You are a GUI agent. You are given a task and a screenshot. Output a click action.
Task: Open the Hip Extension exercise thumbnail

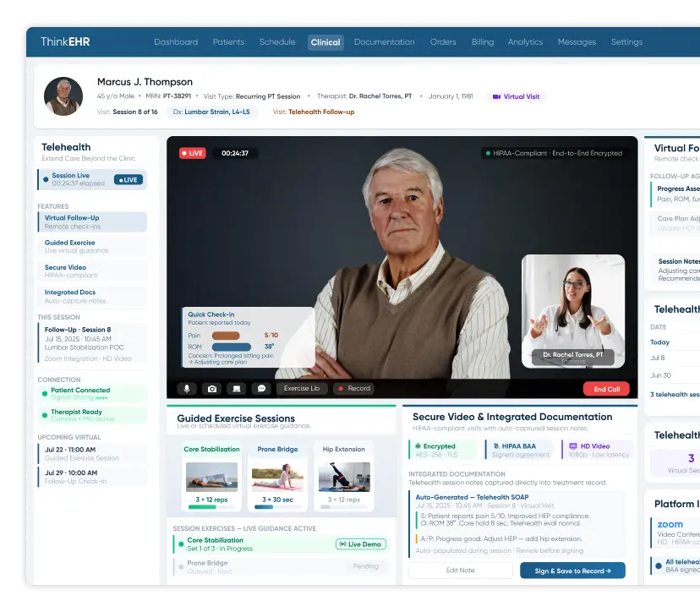(x=344, y=477)
